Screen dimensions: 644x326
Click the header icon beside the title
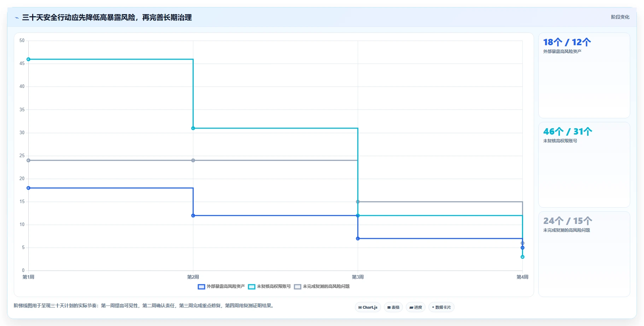[17, 18]
